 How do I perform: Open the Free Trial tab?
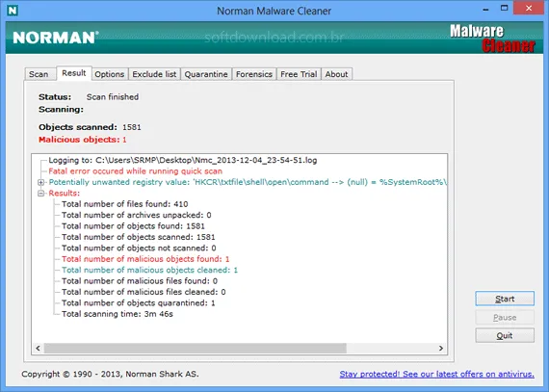point(299,74)
